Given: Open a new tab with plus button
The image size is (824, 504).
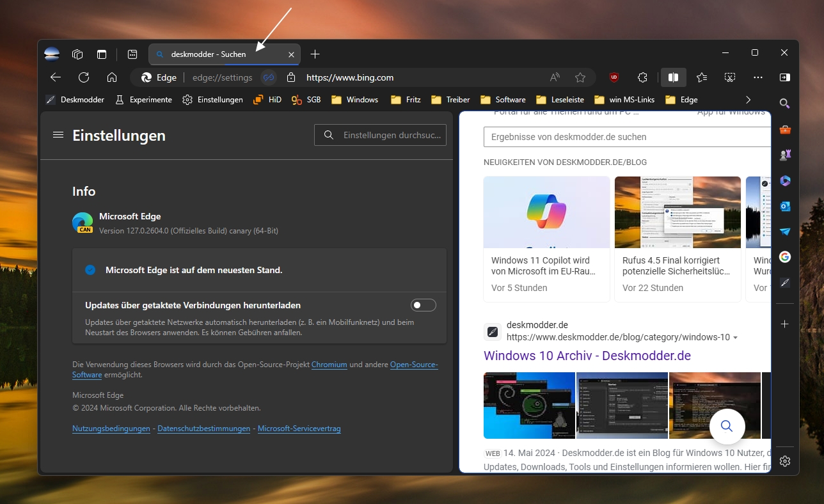Looking at the screenshot, I should [x=315, y=54].
